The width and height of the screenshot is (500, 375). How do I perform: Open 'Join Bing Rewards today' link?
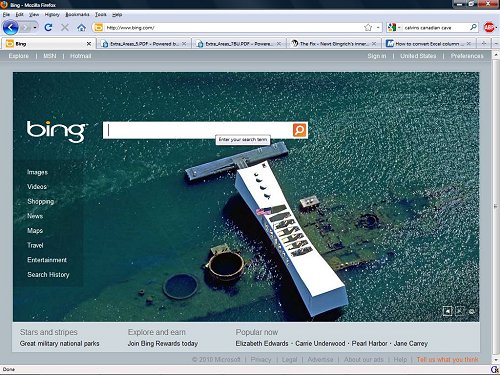163,343
